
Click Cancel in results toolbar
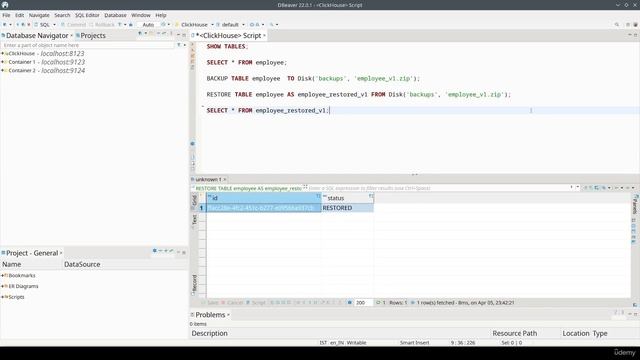(232, 303)
